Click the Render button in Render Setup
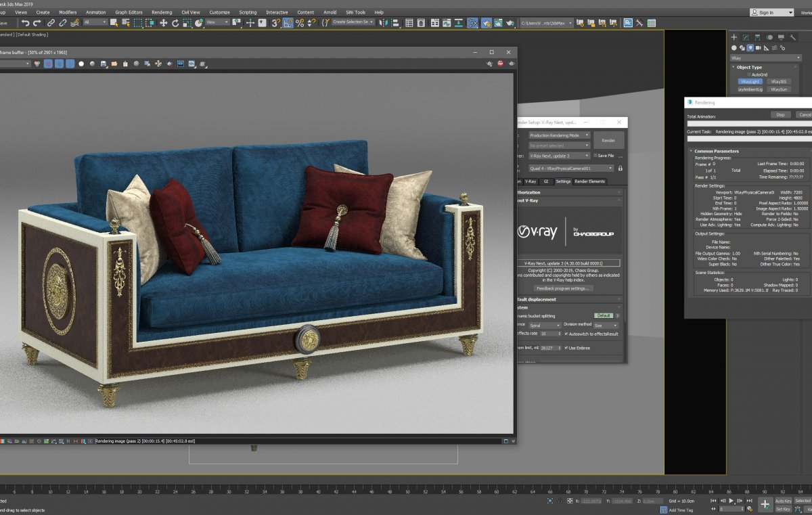Screen dimensions: 812x515 (608, 140)
